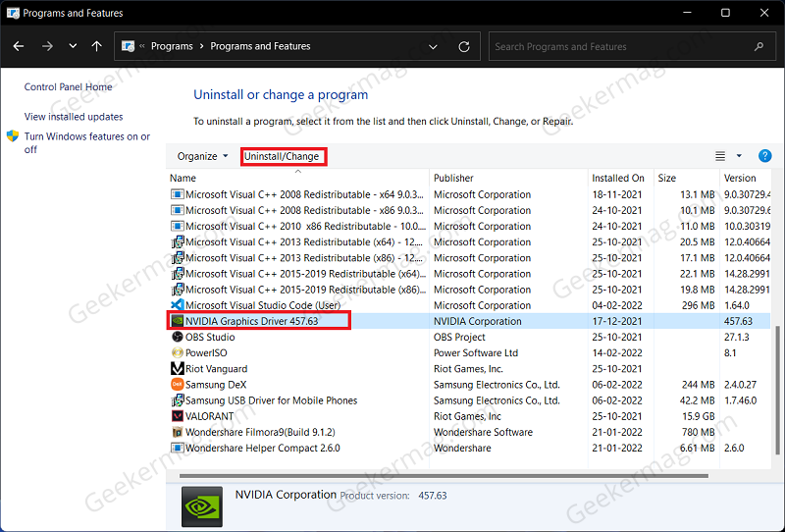Screen dimensions: 785x532
Task: Click Programs in the breadcrumb path
Action: 172,46
